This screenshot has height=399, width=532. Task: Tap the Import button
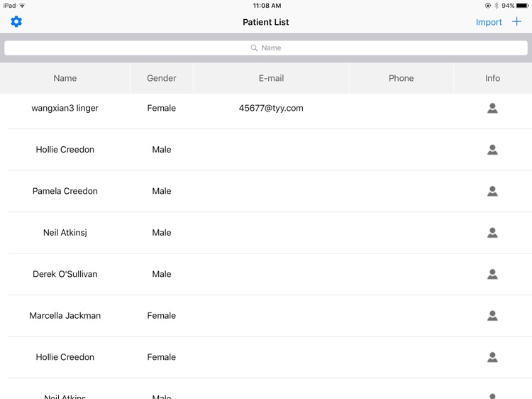[x=489, y=22]
